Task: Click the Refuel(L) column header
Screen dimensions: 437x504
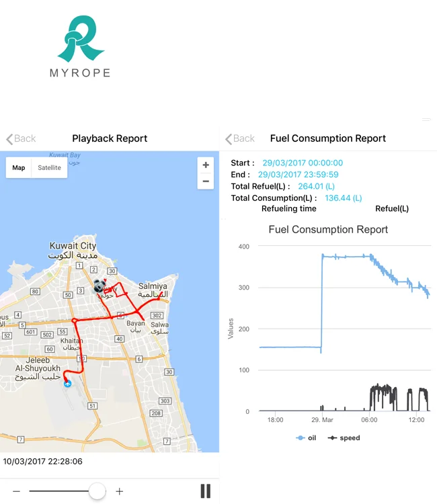Action: point(391,208)
